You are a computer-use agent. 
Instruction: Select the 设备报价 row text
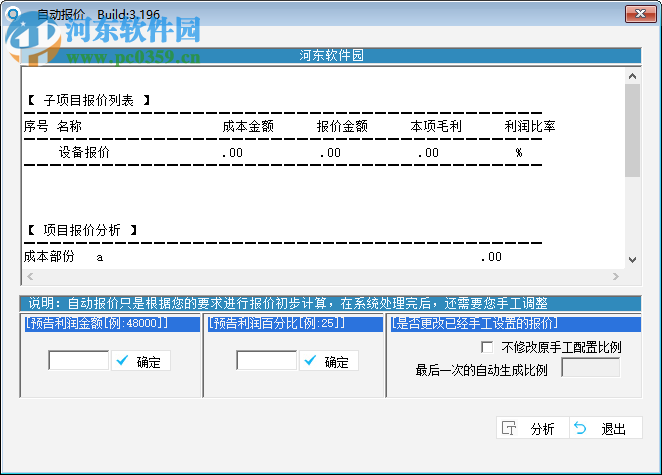tap(84, 152)
